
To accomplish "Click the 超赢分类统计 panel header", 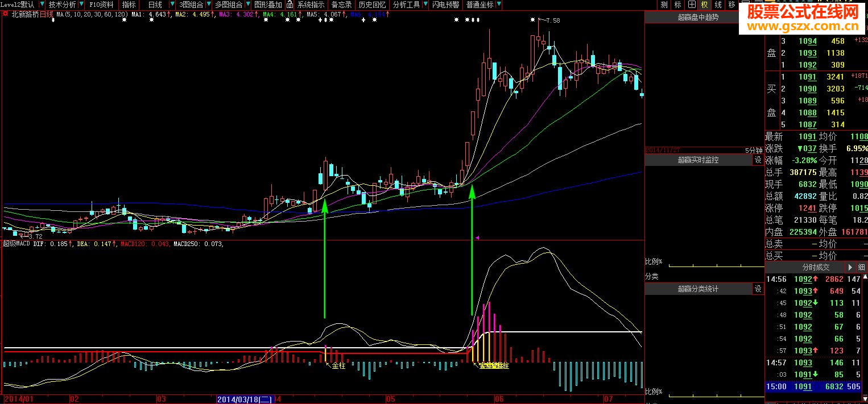I will click(698, 289).
